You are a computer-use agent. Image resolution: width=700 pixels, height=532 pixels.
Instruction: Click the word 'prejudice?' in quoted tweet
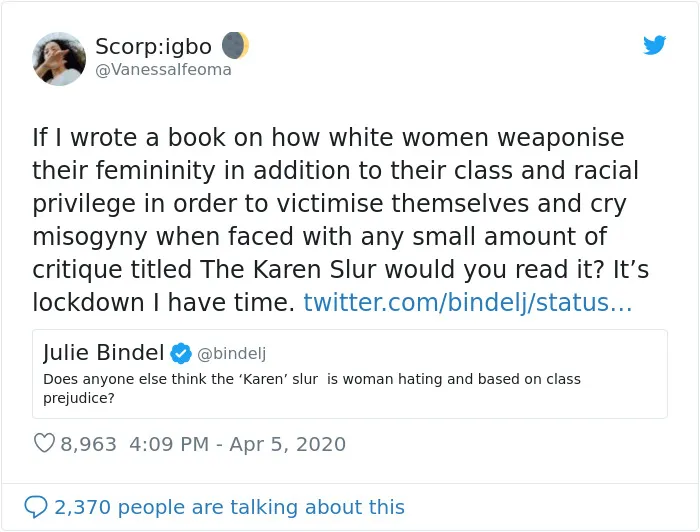point(79,398)
